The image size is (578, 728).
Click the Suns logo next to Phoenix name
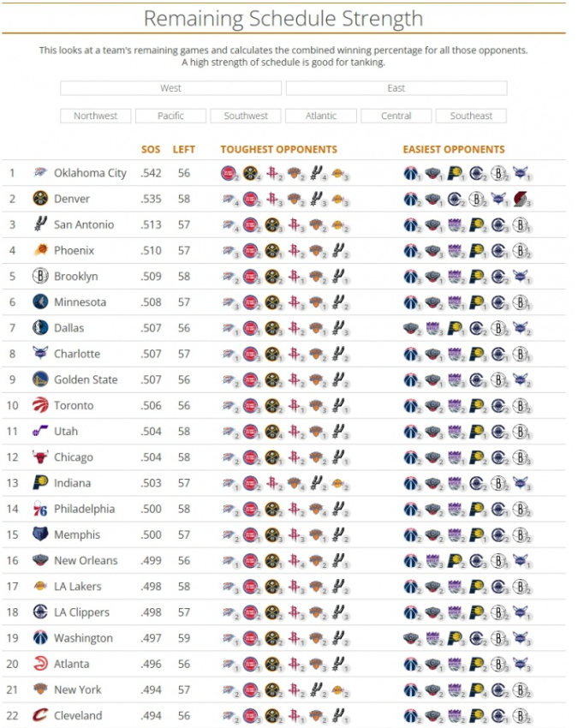click(x=40, y=250)
